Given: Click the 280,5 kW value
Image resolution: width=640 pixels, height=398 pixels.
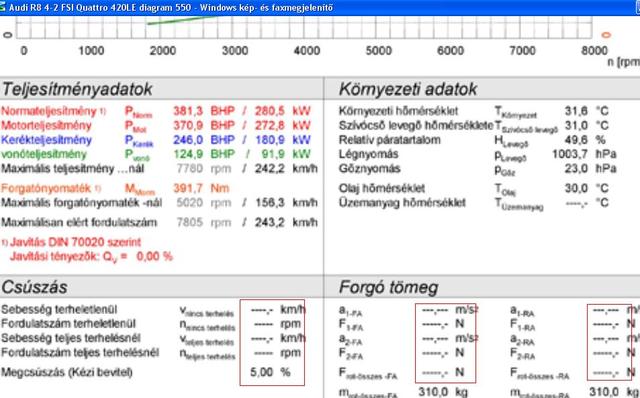Looking at the screenshot, I should coord(282,111).
